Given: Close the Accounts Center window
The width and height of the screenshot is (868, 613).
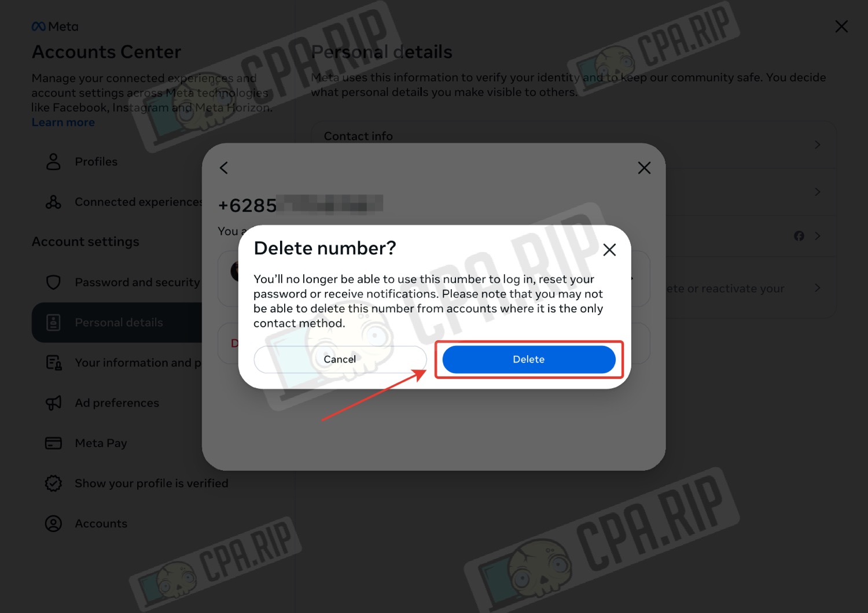Looking at the screenshot, I should (841, 27).
